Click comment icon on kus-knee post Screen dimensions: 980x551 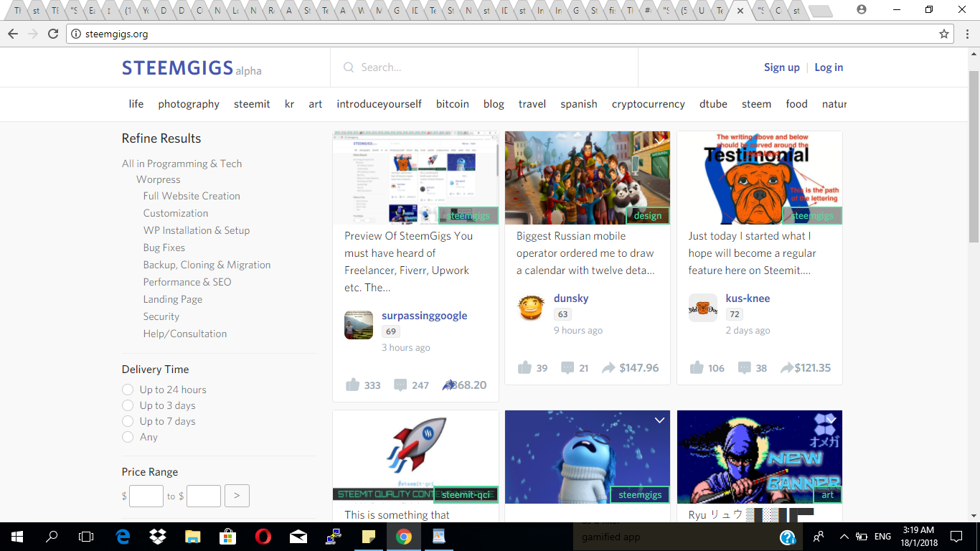point(745,368)
